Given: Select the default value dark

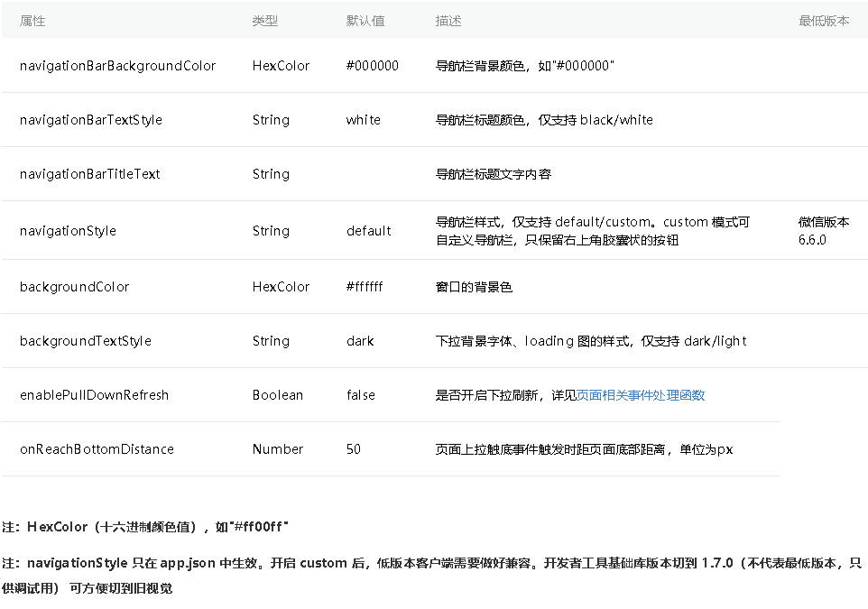Looking at the screenshot, I should tap(360, 341).
